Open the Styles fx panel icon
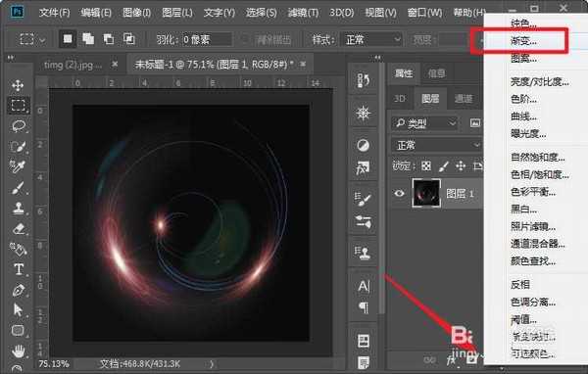 363,168
